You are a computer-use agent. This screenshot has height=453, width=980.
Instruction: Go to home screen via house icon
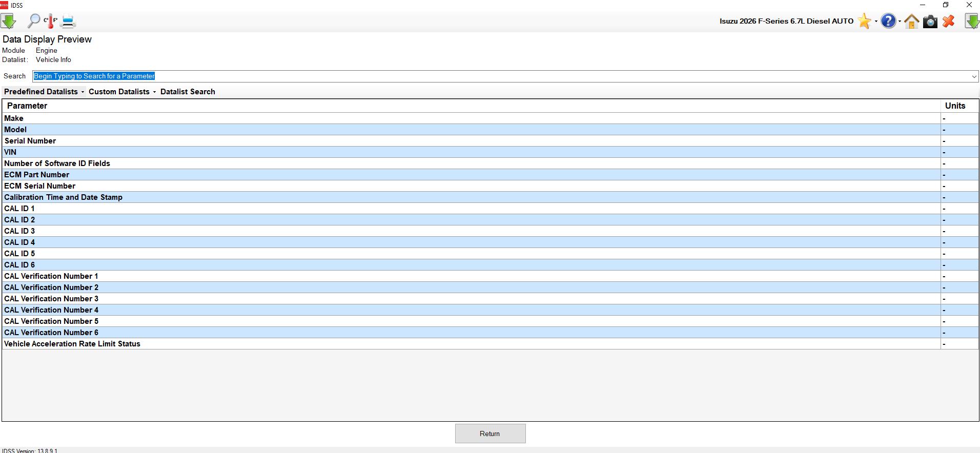(911, 21)
